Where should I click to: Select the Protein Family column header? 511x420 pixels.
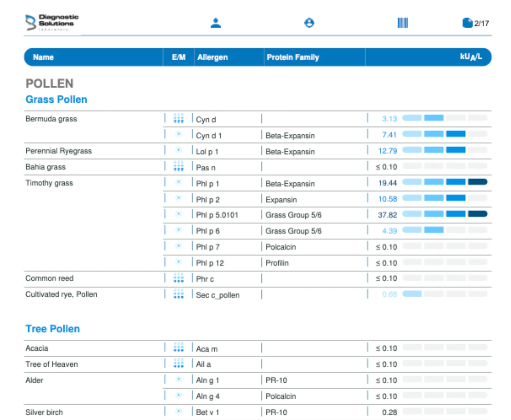pos(293,57)
